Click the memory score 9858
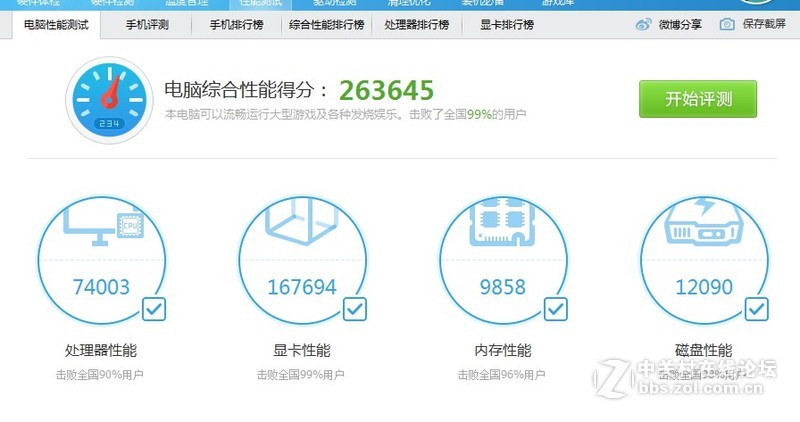Image resolution: width=800 pixels, height=422 pixels. (x=503, y=287)
